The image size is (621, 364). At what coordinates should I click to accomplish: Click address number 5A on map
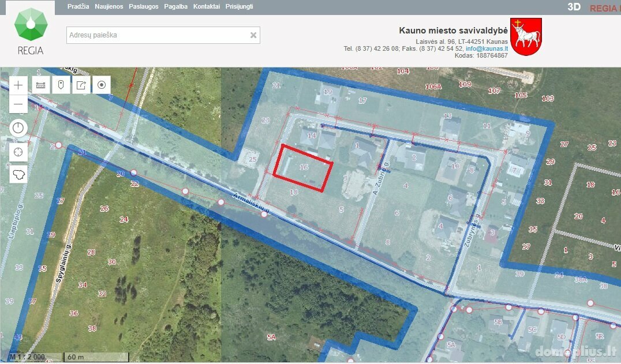pyautogui.click(x=271, y=337)
